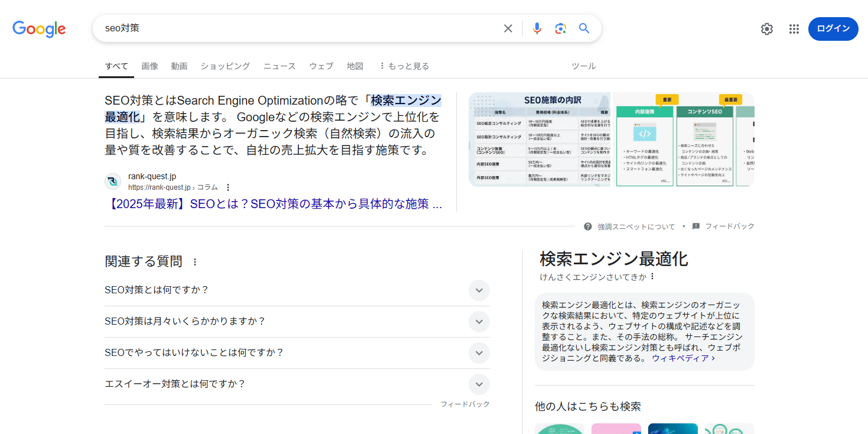Open the 強調スニペットについて link

[636, 226]
